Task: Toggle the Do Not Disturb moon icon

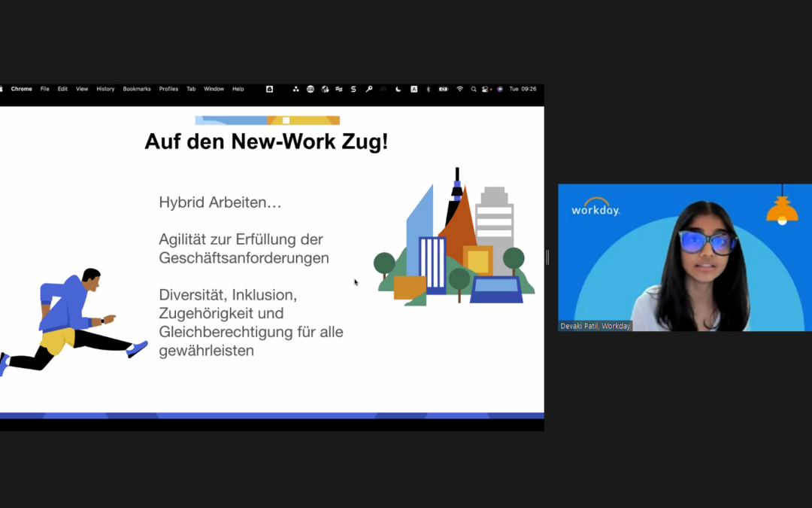Action: click(398, 89)
